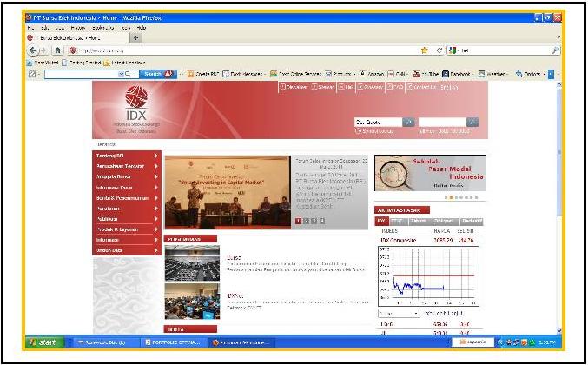
Task: Go to the Firefox home icon
Action: 57,50
